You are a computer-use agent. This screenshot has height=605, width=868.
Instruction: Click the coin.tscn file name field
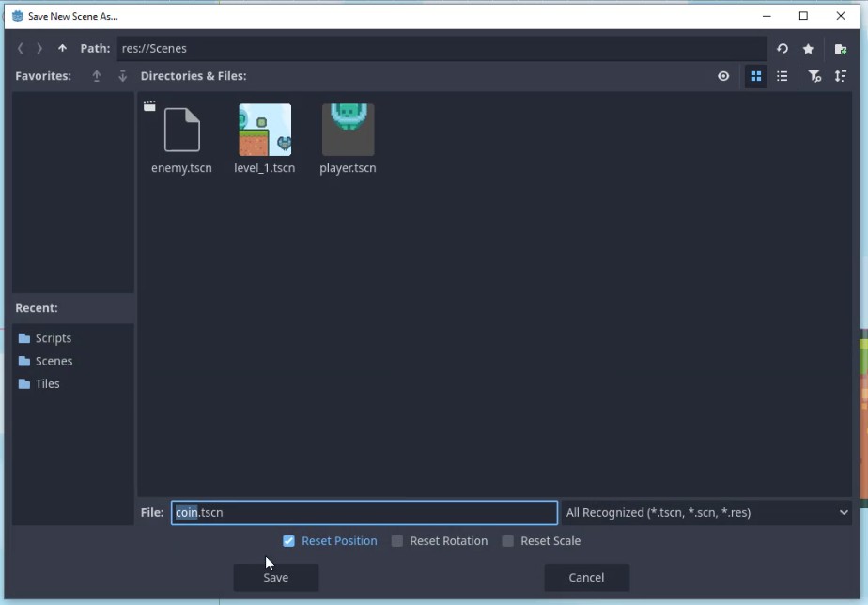tap(364, 513)
